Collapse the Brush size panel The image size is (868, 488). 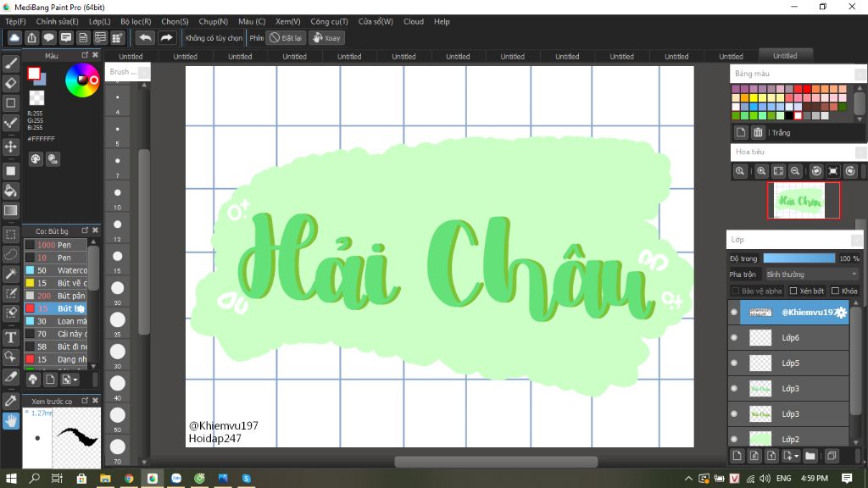click(143, 72)
